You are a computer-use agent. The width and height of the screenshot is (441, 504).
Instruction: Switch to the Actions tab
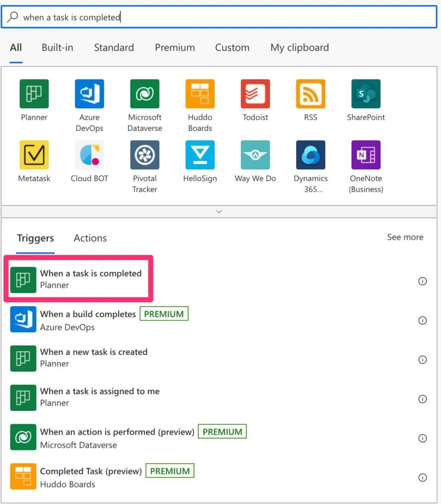pos(90,238)
